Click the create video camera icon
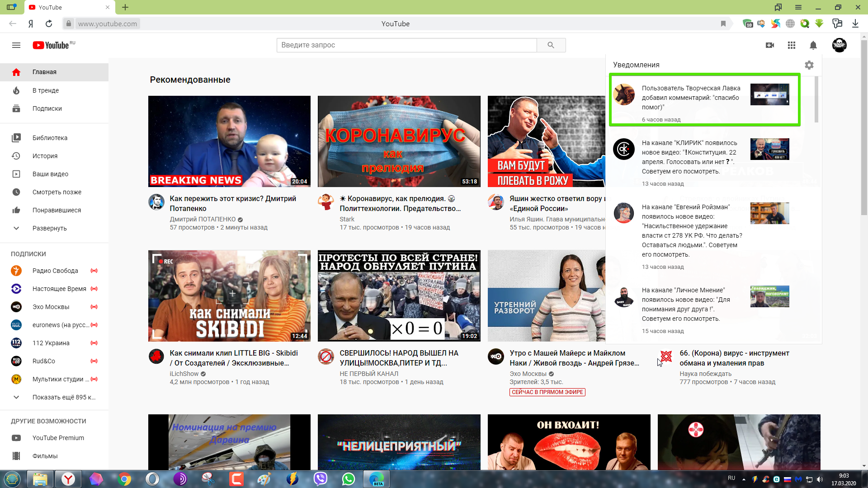 pos(770,45)
